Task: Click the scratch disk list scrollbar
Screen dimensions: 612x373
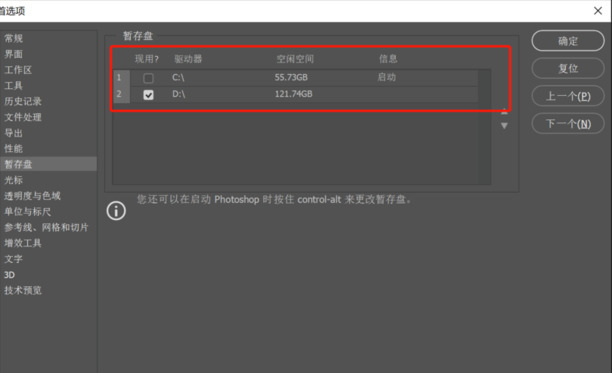Action: point(485,127)
